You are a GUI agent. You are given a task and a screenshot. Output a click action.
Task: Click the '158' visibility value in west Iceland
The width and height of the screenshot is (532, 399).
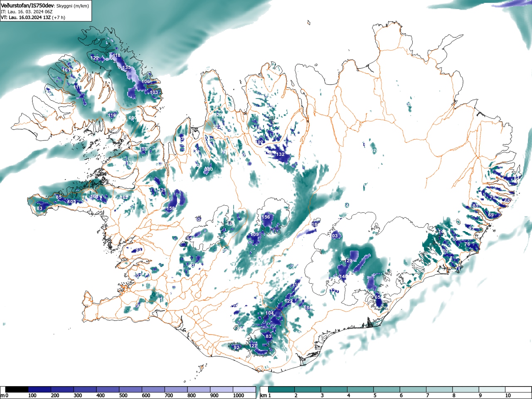tap(171, 208)
